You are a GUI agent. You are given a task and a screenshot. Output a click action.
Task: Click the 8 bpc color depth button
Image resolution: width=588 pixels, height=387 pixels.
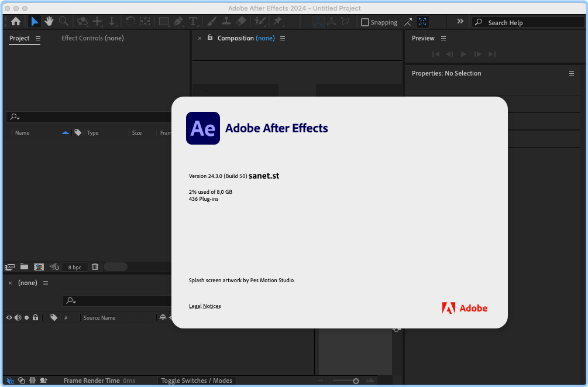click(75, 267)
